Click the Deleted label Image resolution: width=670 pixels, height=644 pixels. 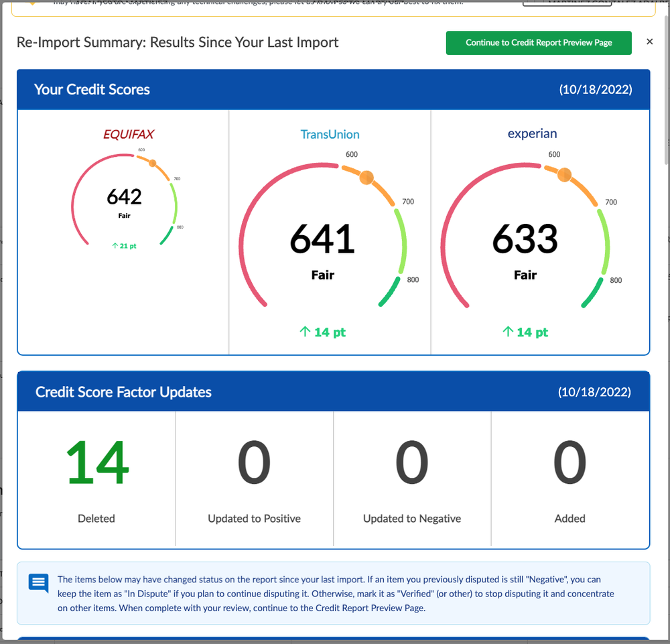click(96, 519)
